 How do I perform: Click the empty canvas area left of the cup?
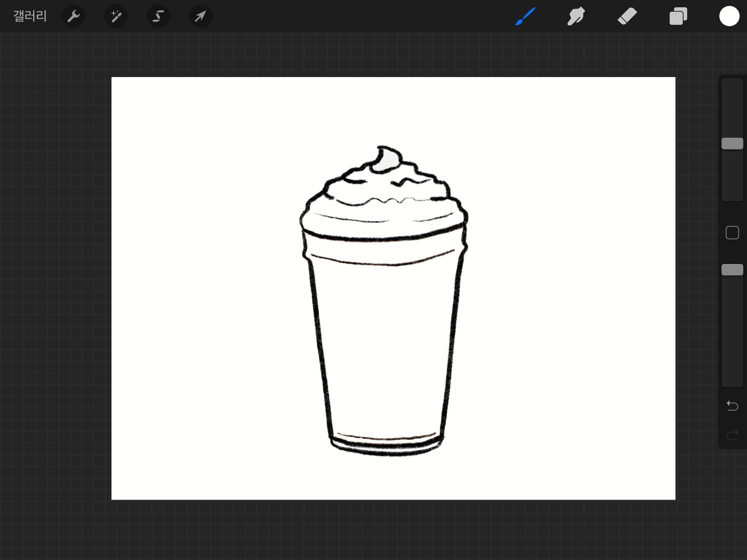tap(204, 292)
